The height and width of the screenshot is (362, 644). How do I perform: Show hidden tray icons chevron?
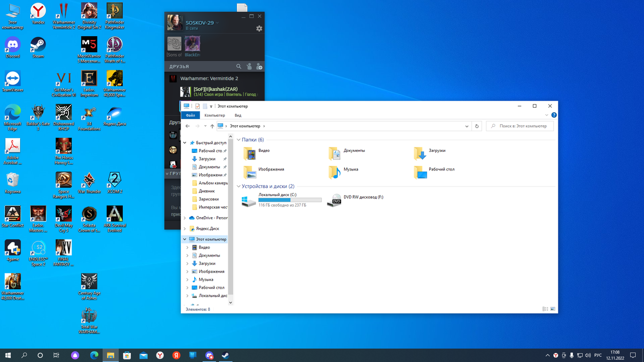[548, 355]
